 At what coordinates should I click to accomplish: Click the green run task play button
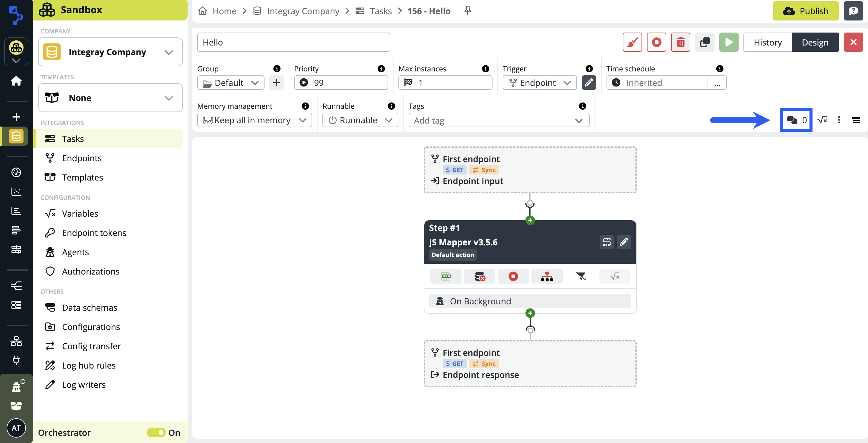[728, 42]
